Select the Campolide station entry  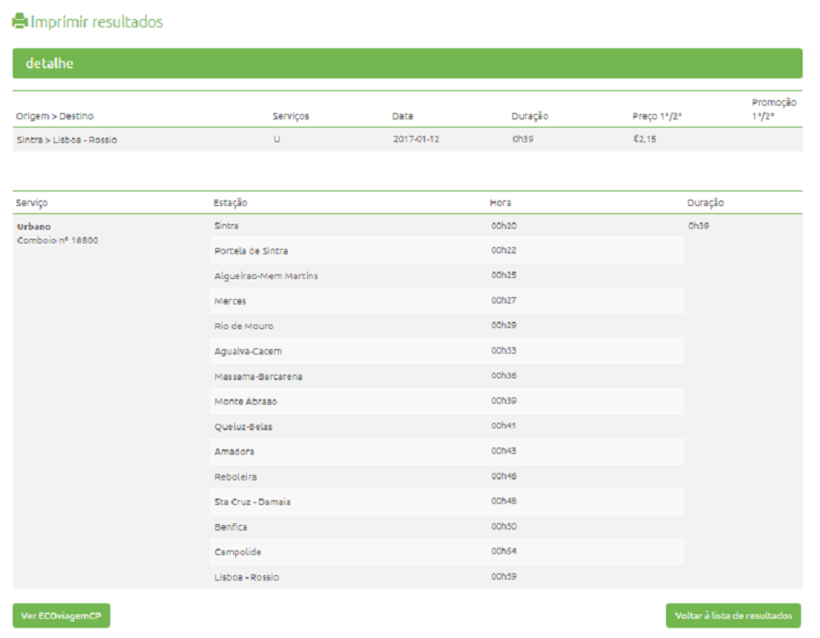pos(236,552)
